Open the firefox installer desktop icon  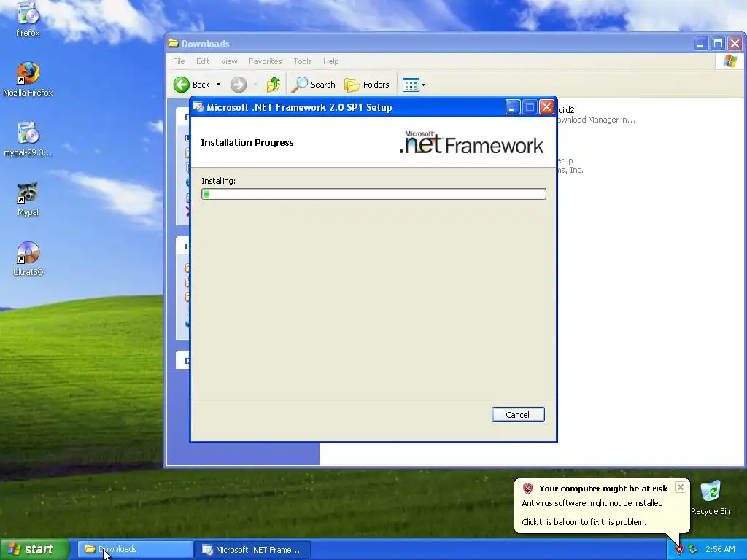click(x=28, y=18)
